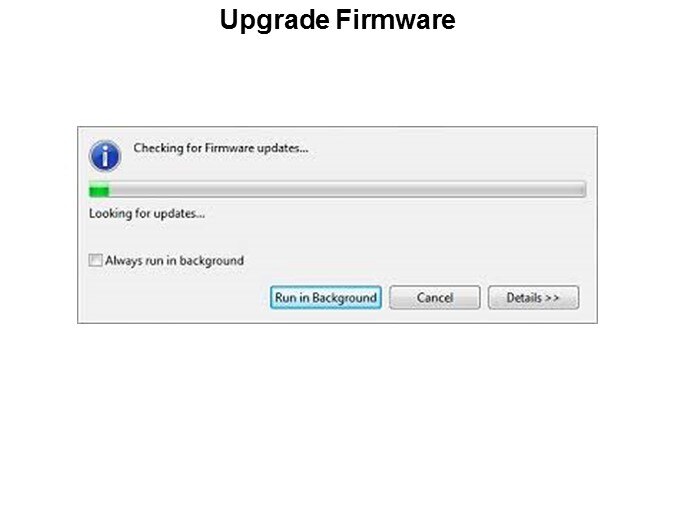
Task: Enable the Always run in background checkbox
Action: click(95, 260)
